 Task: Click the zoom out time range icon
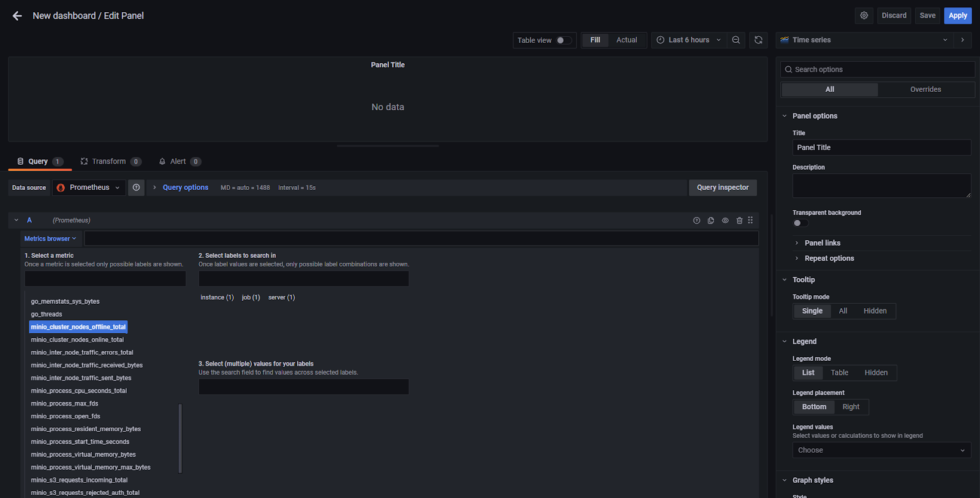pos(736,40)
